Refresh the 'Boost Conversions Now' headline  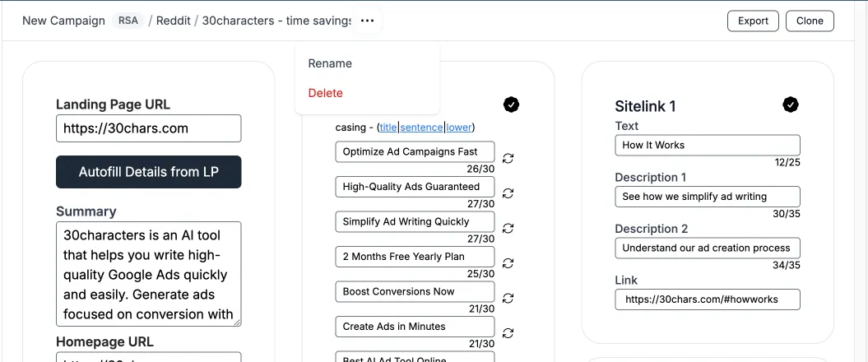(x=508, y=298)
